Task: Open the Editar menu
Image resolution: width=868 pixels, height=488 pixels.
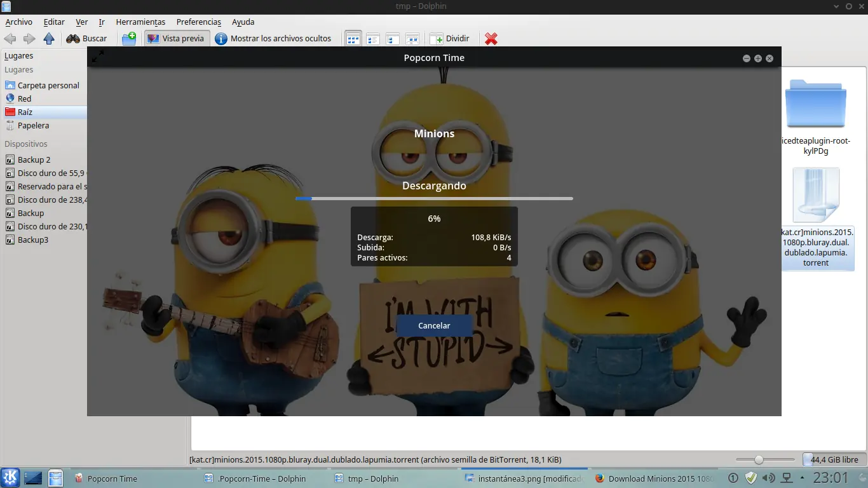Action: pyautogui.click(x=54, y=22)
